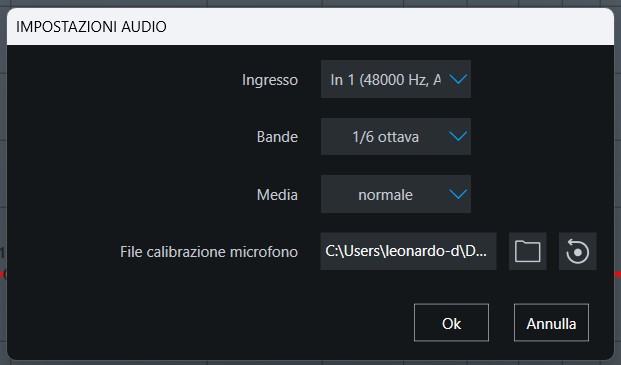Expand the Bande dropdown menu
Image resolution: width=621 pixels, height=365 pixels.
[x=396, y=137]
